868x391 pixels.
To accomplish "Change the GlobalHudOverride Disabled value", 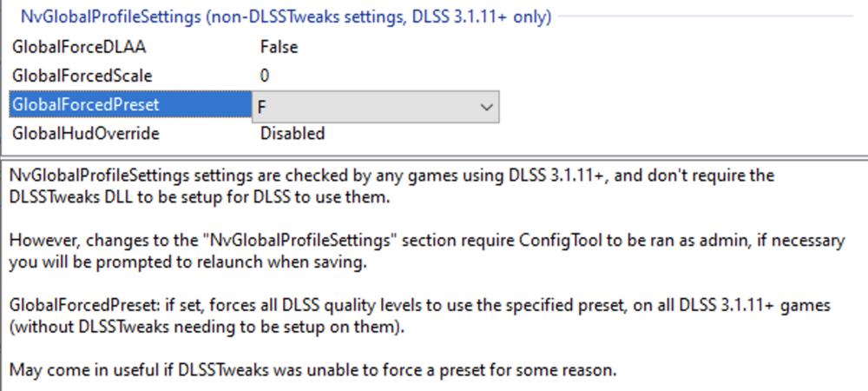I will click(x=293, y=134).
